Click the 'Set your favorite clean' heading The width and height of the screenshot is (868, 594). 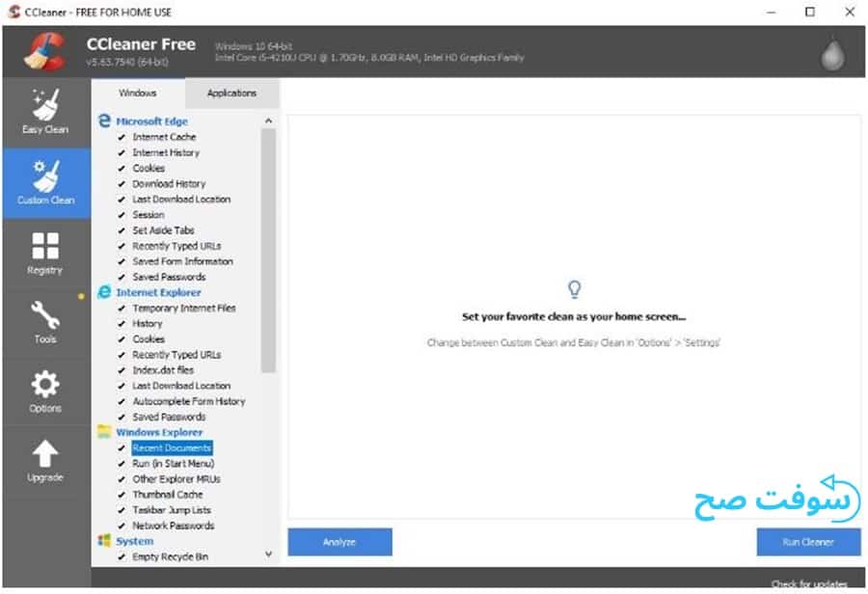click(574, 316)
